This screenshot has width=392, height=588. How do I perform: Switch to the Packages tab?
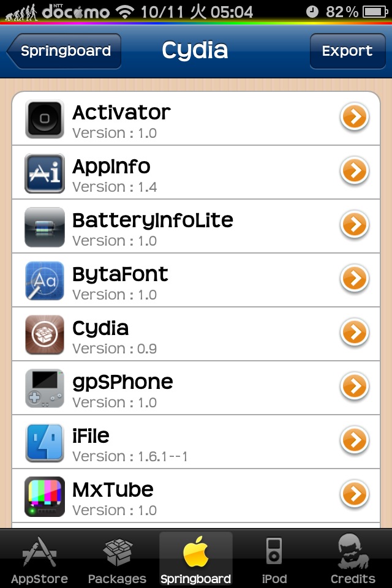pos(118,559)
